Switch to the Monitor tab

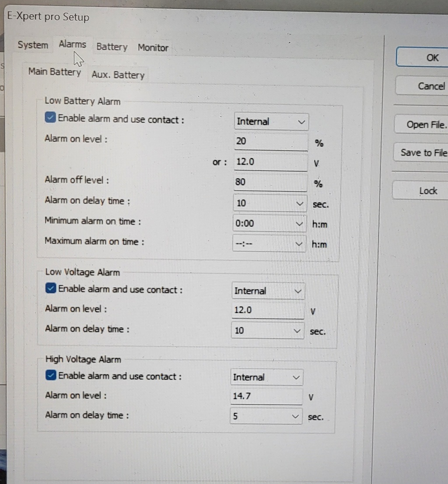pyautogui.click(x=153, y=48)
